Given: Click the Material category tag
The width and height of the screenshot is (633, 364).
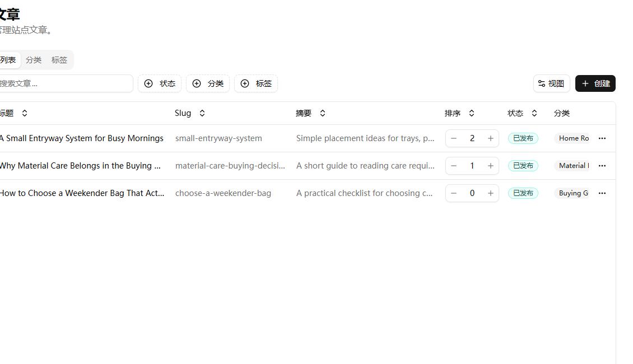Looking at the screenshot, I should pyautogui.click(x=571, y=166).
